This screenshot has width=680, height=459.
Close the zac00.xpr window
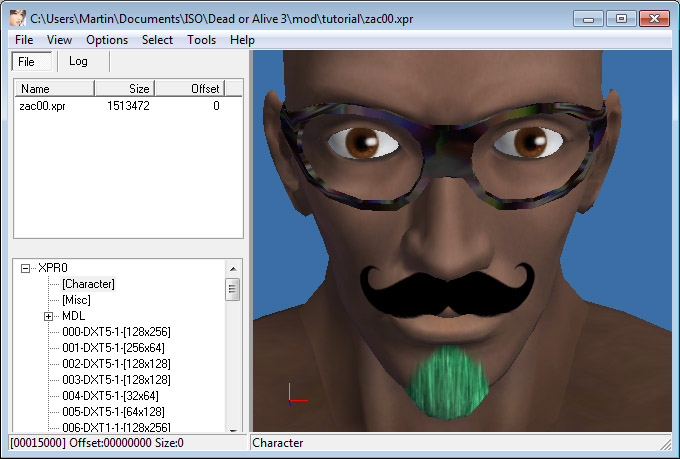(x=654, y=19)
